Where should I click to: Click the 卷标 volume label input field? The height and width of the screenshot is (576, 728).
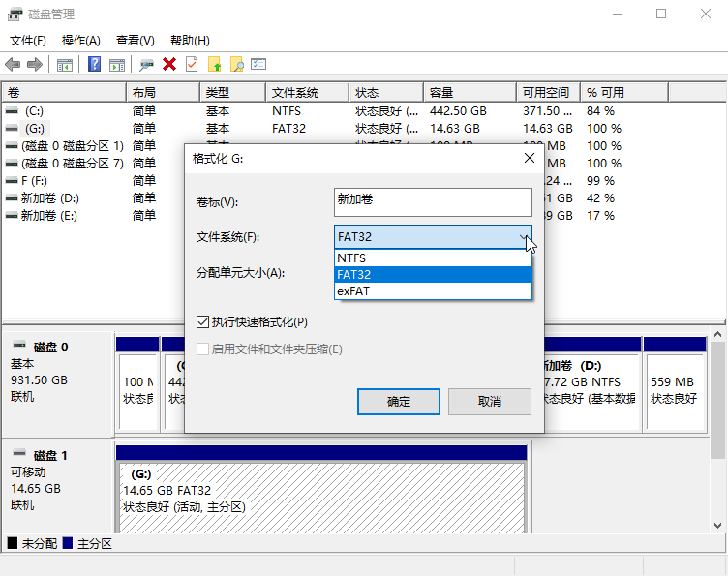[x=433, y=202]
